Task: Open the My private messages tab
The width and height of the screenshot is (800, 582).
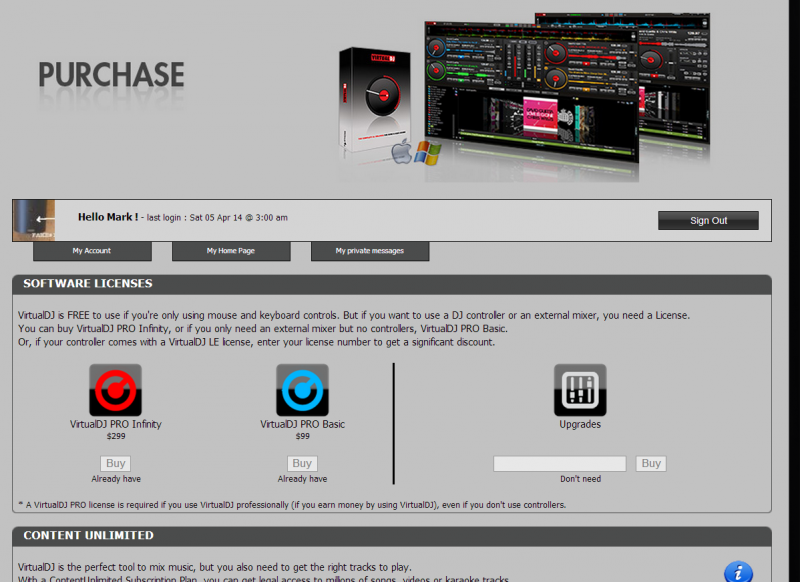Action: click(370, 251)
